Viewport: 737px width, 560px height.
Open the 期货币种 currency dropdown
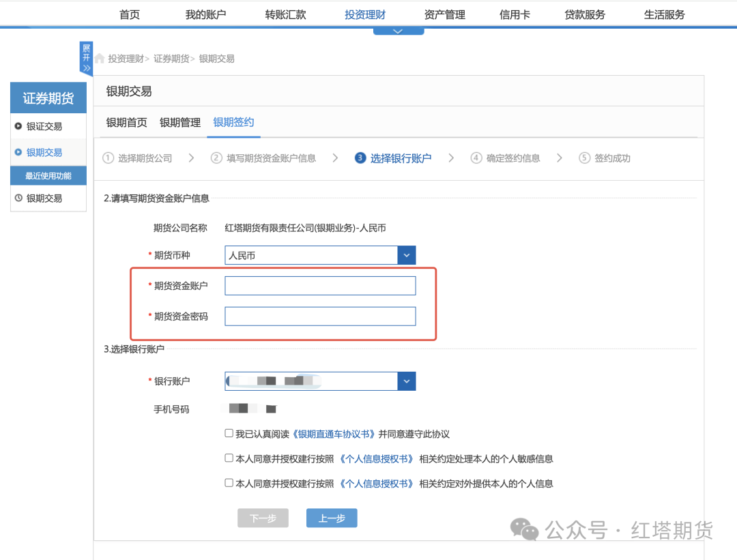point(406,254)
